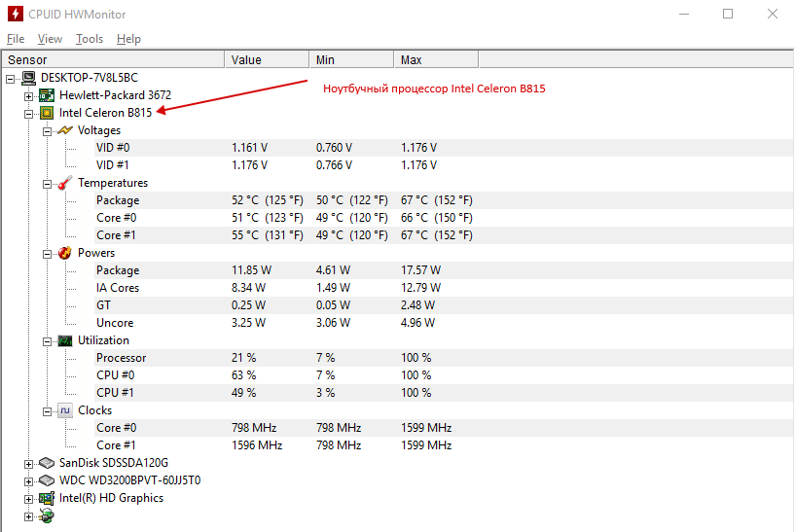Viewport: 795px width, 532px height.
Task: Open the File menu
Action: pos(15,39)
